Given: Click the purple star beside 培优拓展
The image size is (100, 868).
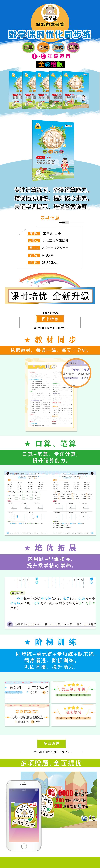Looking at the screenshot, I should click(28, 548).
